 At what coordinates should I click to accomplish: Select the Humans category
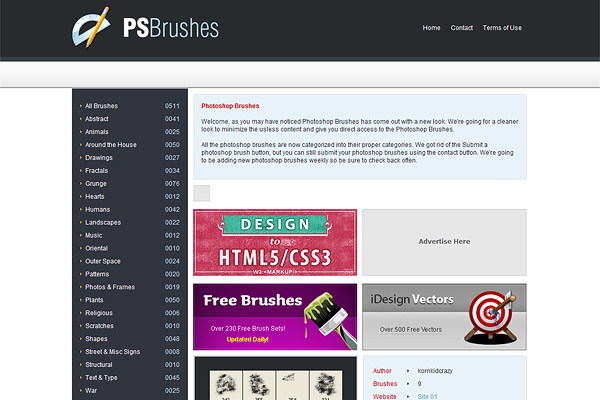(x=98, y=210)
